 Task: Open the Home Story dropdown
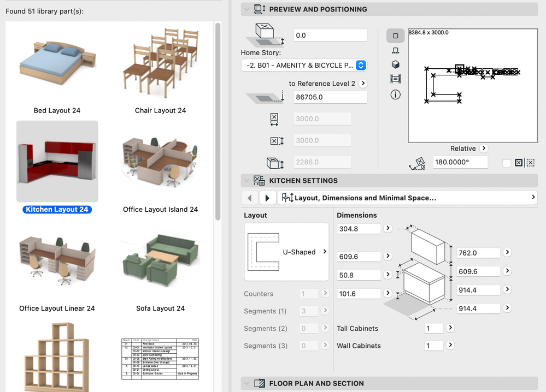pos(304,66)
